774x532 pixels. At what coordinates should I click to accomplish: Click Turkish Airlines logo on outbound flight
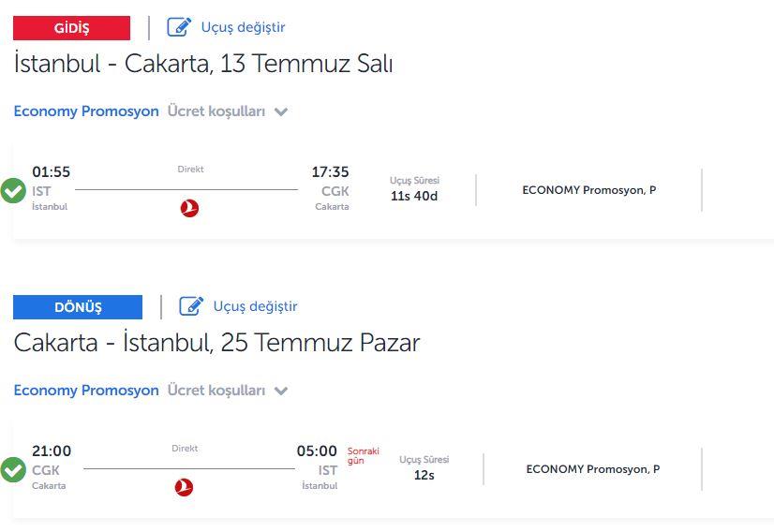coord(189,208)
